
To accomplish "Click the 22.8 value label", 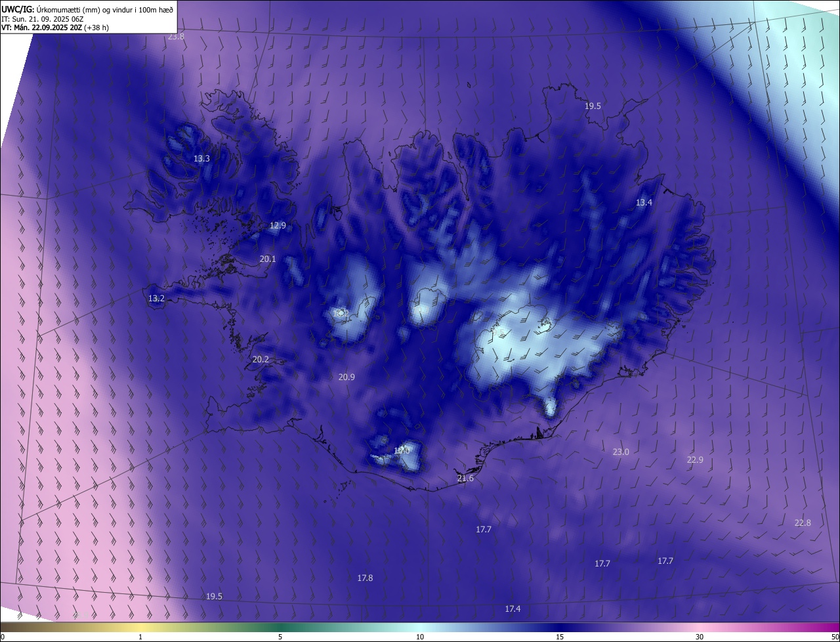I will pos(803,523).
